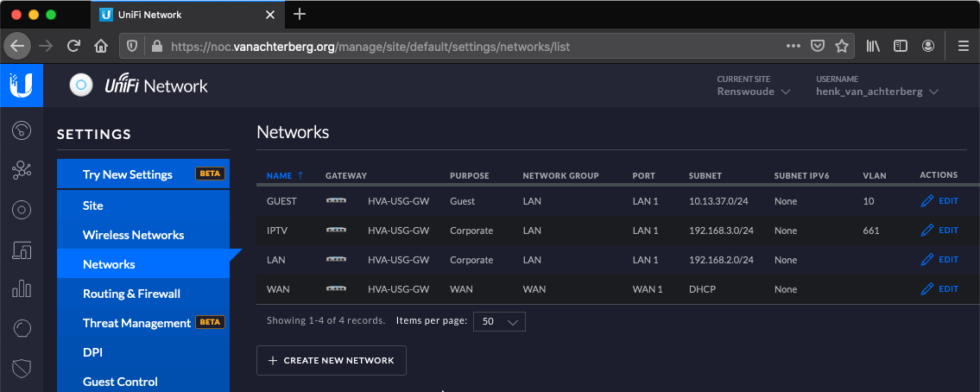Viewport: 980px width, 392px height.
Task: View site security padlock info
Action: [x=157, y=46]
